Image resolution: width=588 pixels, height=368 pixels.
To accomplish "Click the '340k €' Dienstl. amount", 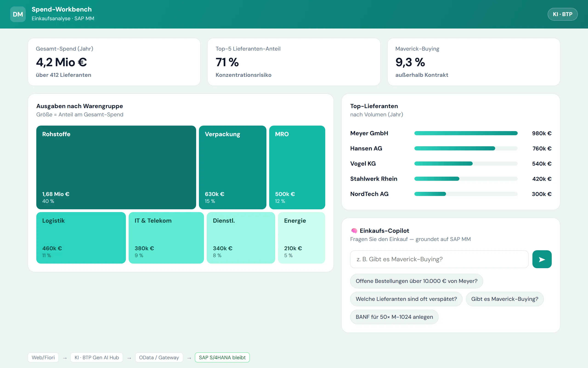I will pos(223,248).
